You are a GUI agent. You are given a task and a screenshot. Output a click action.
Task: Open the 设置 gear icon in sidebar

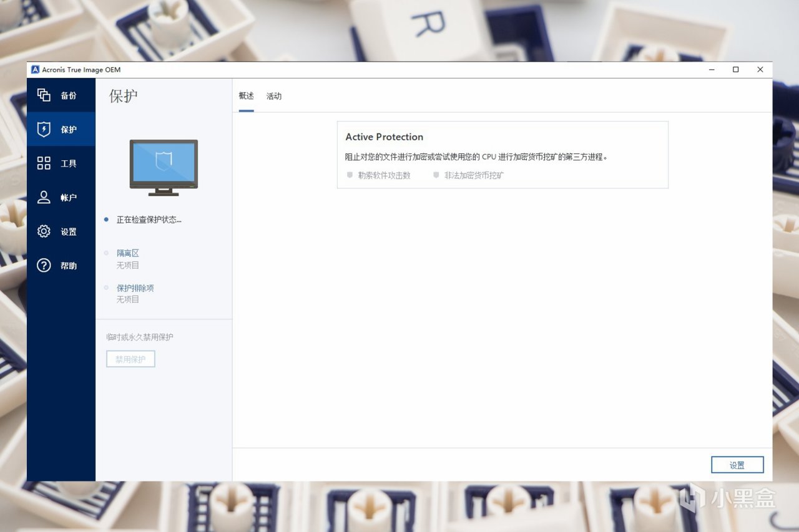coord(44,231)
